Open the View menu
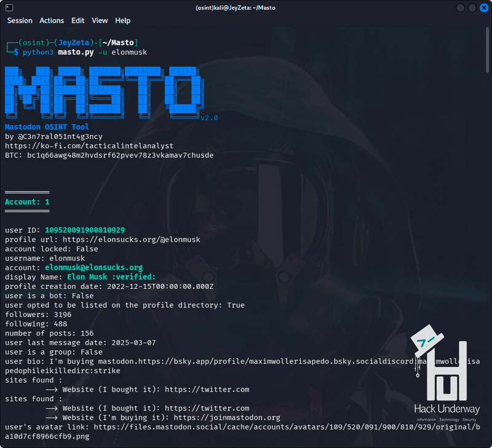Screen dimensions: 492x448 100,21
